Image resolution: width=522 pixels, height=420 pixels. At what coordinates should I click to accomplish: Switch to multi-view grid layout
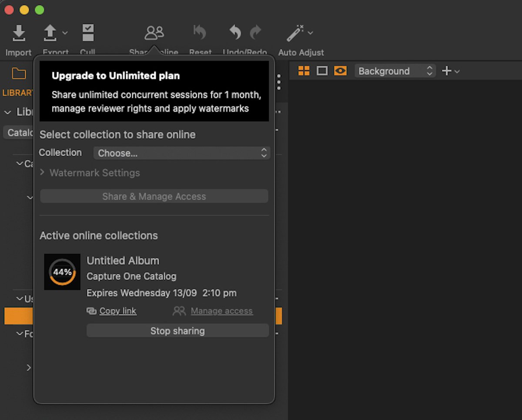click(x=303, y=70)
